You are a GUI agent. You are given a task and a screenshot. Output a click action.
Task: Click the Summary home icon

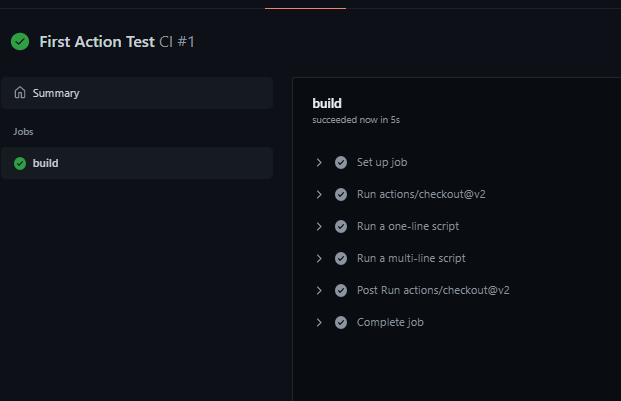tap(20, 93)
